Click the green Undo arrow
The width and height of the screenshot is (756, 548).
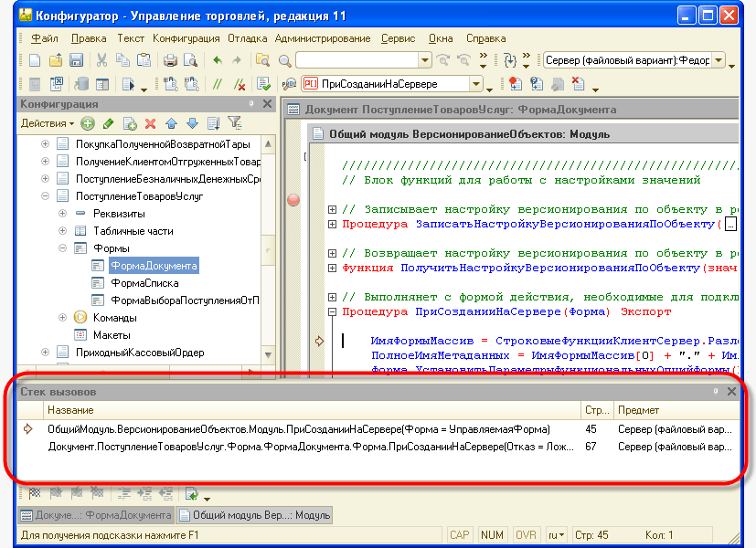tap(217, 60)
